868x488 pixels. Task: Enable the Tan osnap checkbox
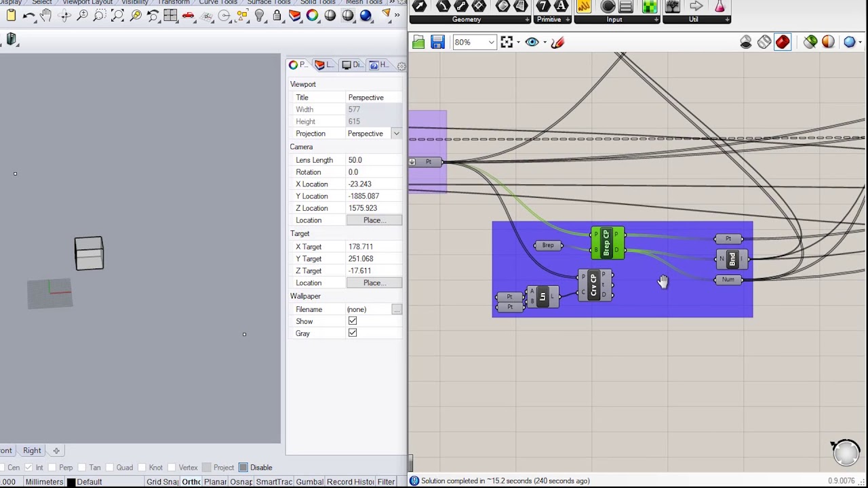pos(81,468)
